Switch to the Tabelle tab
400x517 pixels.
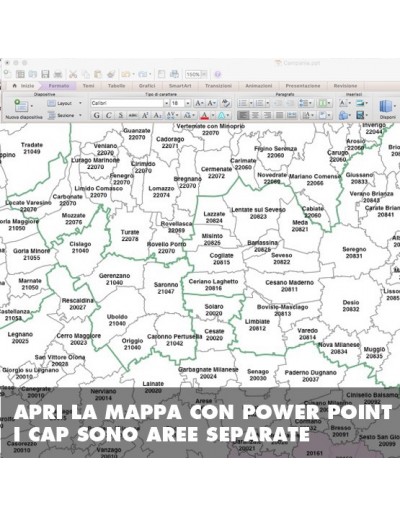(116, 86)
